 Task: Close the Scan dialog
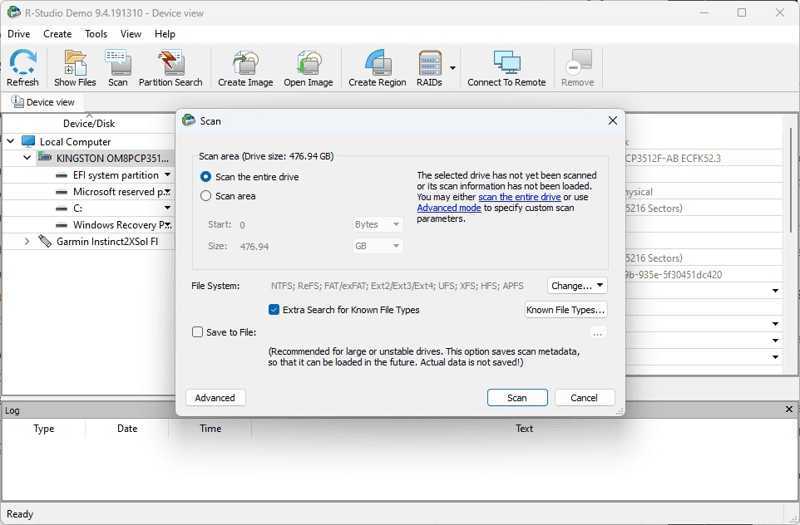click(613, 120)
